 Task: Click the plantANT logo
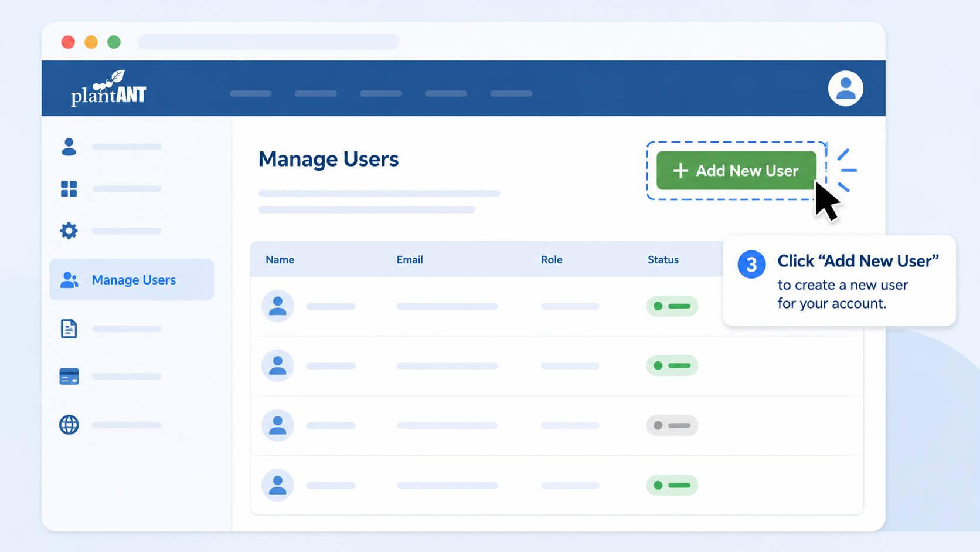pos(108,89)
